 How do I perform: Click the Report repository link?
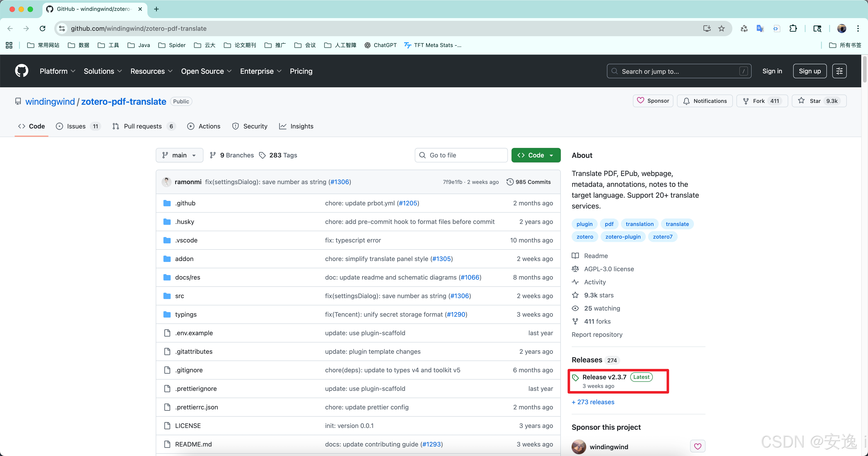coord(597,335)
